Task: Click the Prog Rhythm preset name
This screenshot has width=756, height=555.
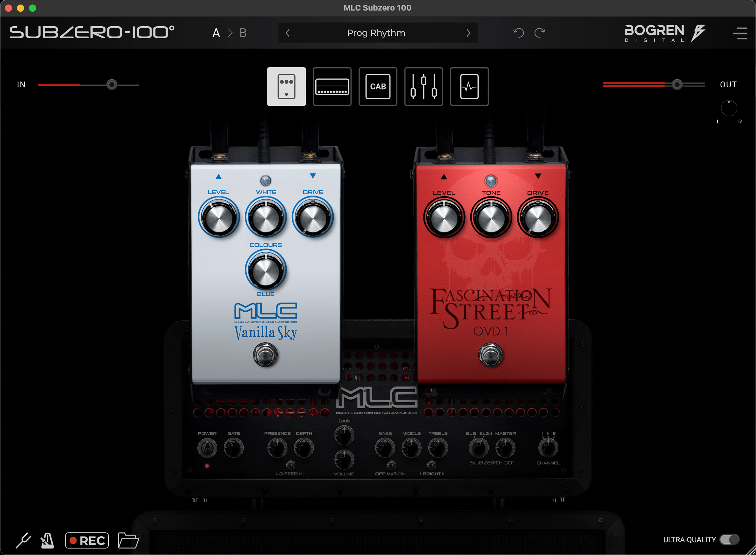Action: pyautogui.click(x=376, y=33)
